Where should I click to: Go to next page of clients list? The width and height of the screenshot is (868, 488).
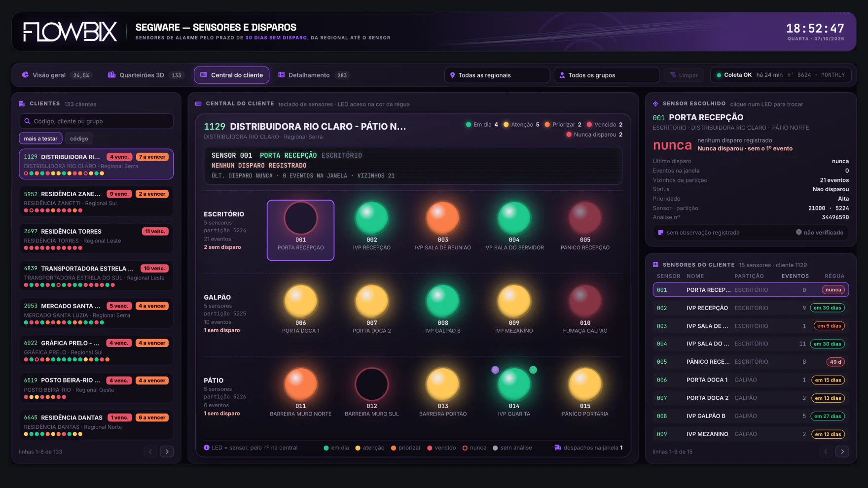coord(167,452)
